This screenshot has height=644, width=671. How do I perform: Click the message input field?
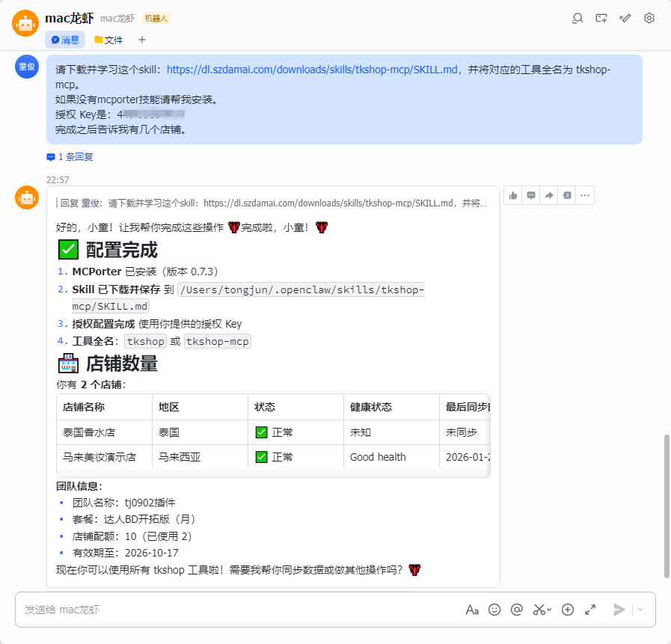pos(239,610)
